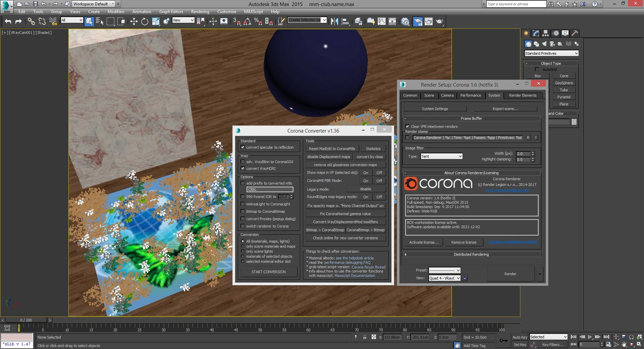Toggle 'convert specular to reflection' checkbox
This screenshot has height=349, width=644.
pyautogui.click(x=243, y=147)
